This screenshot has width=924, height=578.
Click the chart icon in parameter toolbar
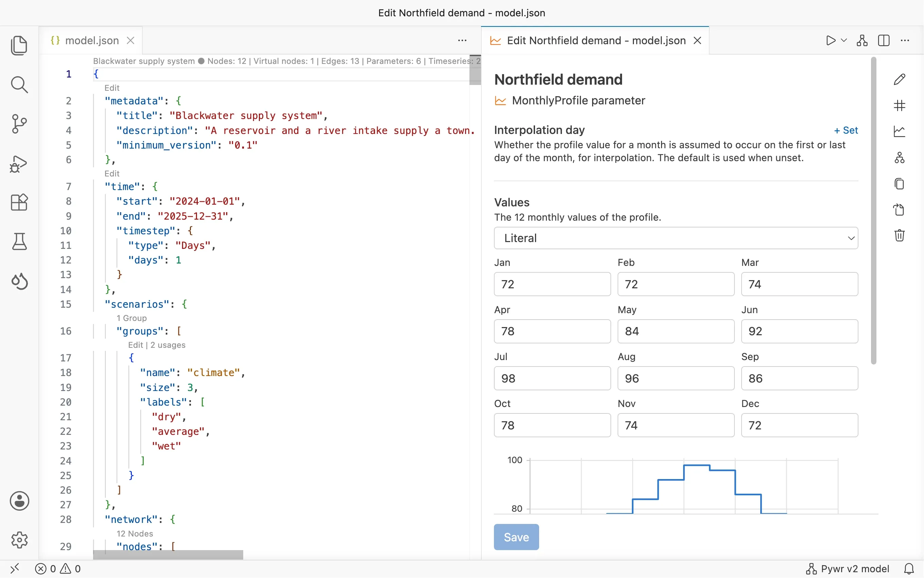pyautogui.click(x=900, y=132)
